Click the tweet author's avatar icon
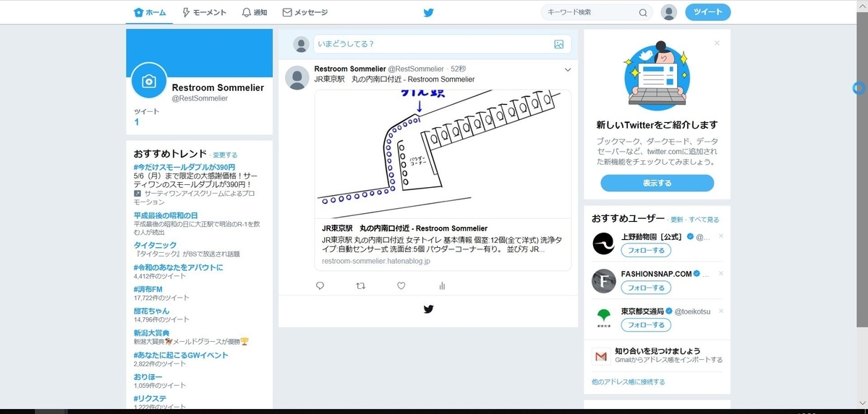This screenshot has height=414, width=868. coord(297,77)
